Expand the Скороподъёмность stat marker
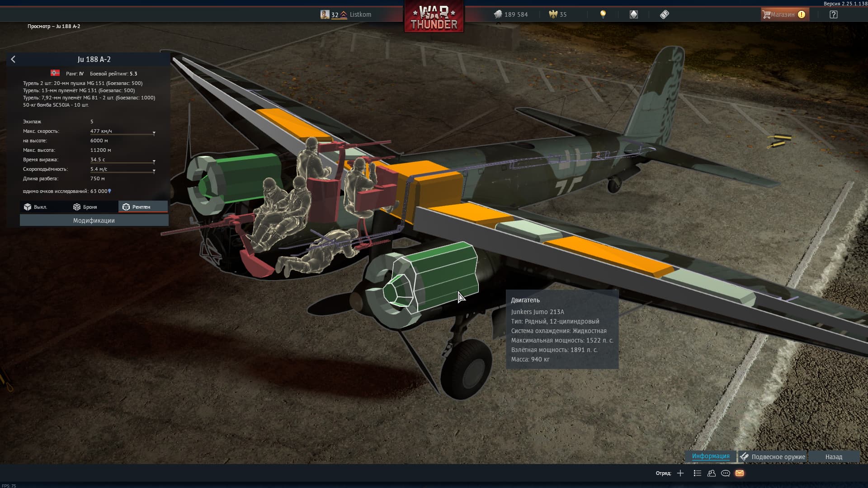Image resolution: width=868 pixels, height=488 pixels. coord(154,171)
